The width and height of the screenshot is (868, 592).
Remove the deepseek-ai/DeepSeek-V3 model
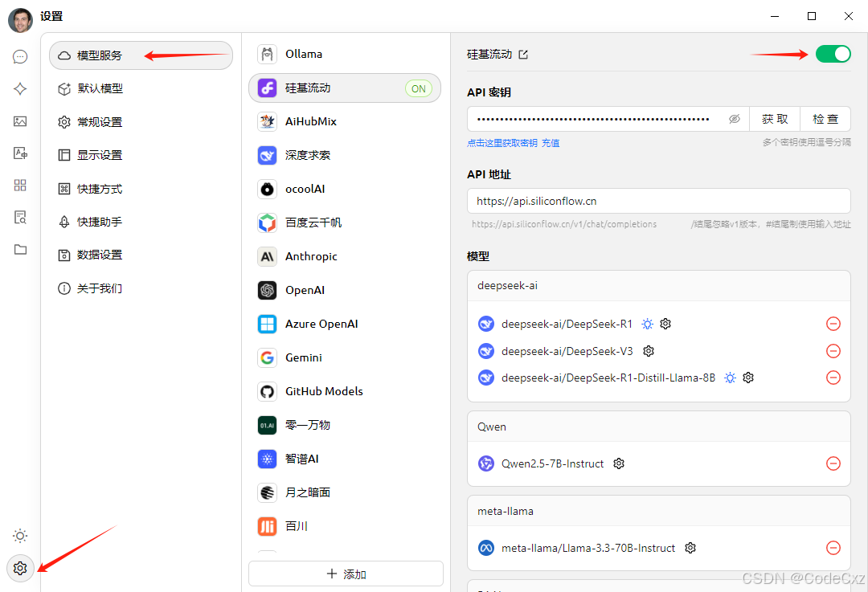tap(833, 351)
